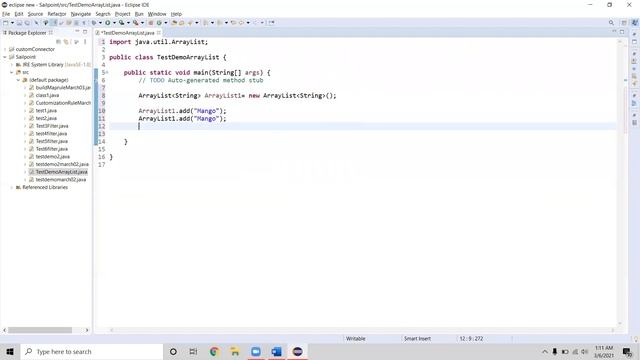The width and height of the screenshot is (640, 360).
Task: Expand JRE System Library node
Action: pos(12,64)
